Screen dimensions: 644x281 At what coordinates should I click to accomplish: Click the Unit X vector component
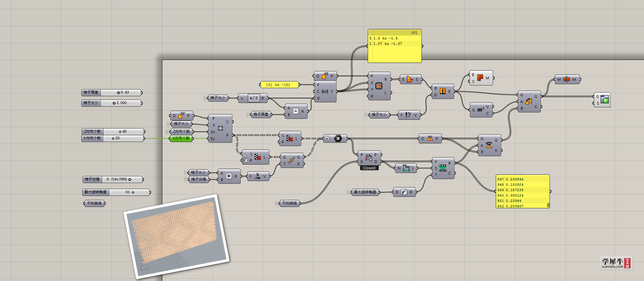point(258,176)
